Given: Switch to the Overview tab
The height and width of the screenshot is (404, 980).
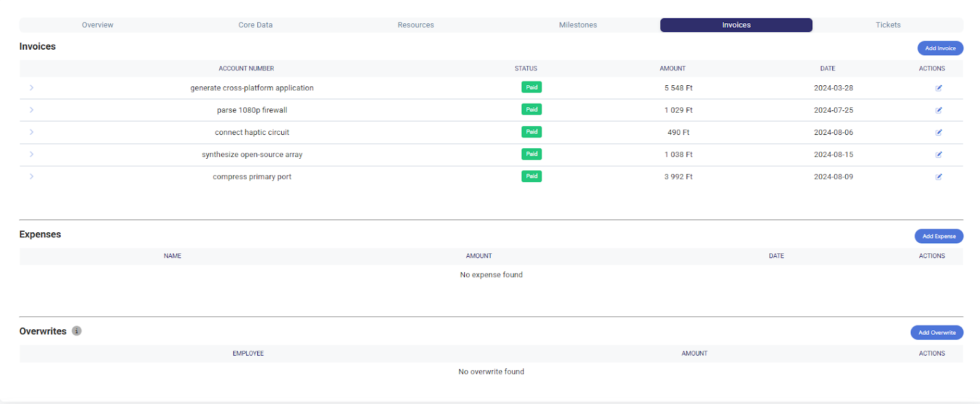Looking at the screenshot, I should 97,25.
